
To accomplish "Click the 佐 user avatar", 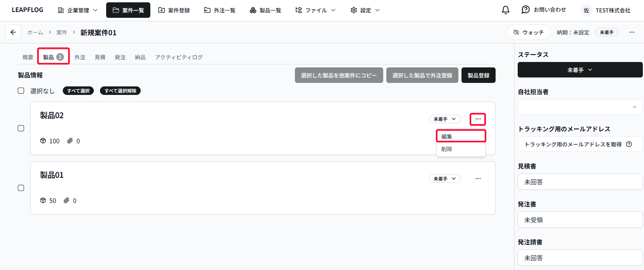I will pos(586,10).
